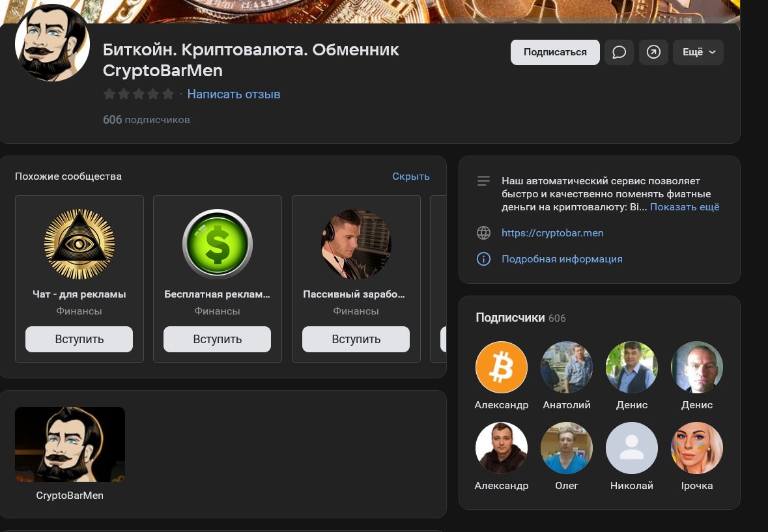Join the Пассивный заработок community
The height and width of the screenshot is (532, 768).
click(356, 339)
